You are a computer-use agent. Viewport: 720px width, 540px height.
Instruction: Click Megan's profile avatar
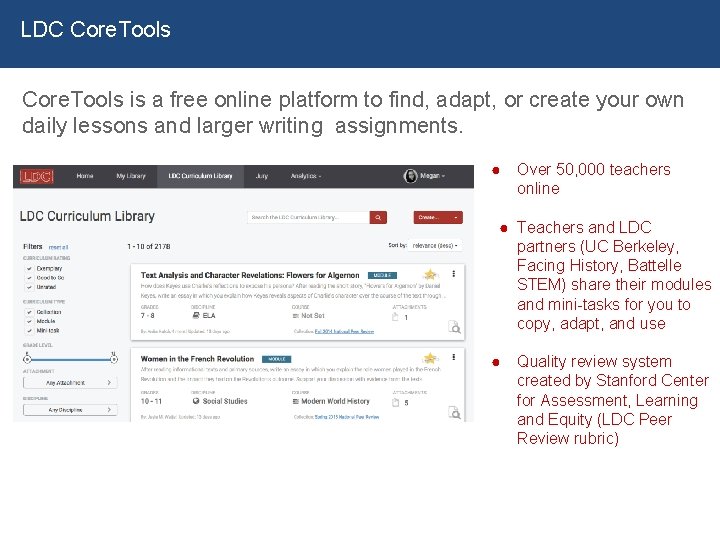(x=410, y=176)
